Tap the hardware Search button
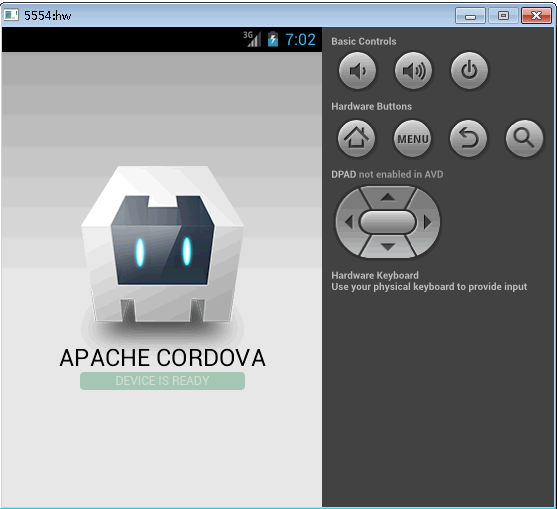Image resolution: width=557 pixels, height=509 pixels. [x=524, y=138]
